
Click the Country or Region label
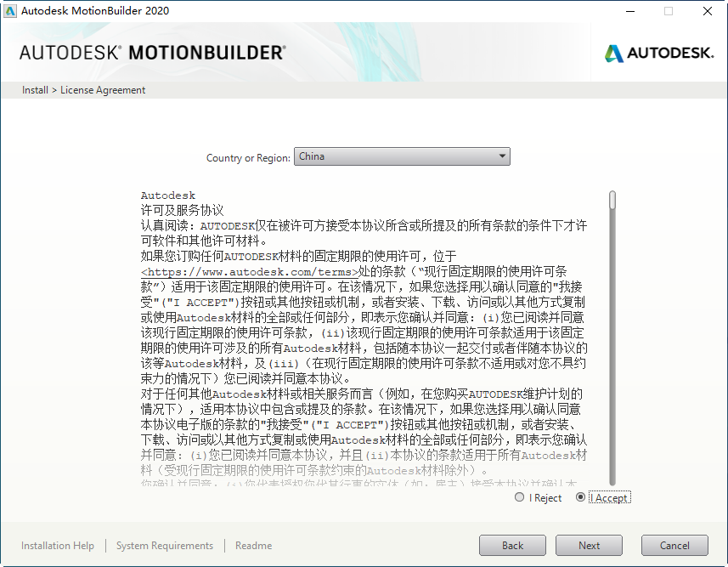tap(248, 158)
